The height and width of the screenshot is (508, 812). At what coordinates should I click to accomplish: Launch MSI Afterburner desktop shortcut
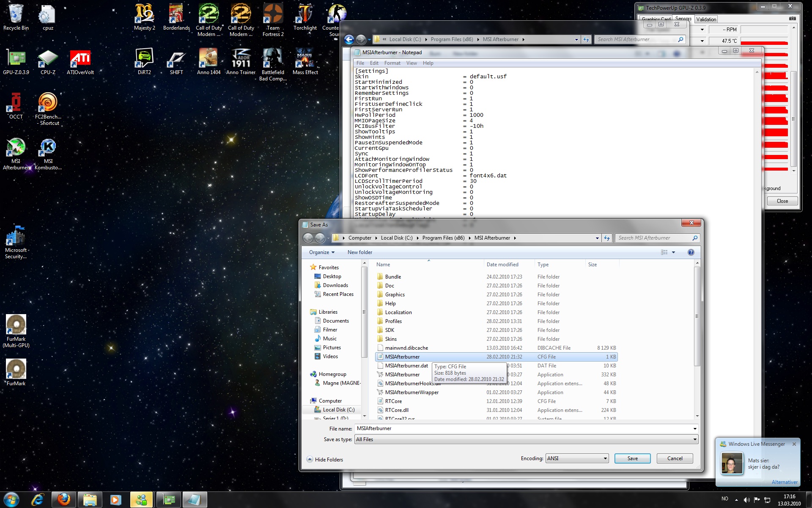coord(16,154)
